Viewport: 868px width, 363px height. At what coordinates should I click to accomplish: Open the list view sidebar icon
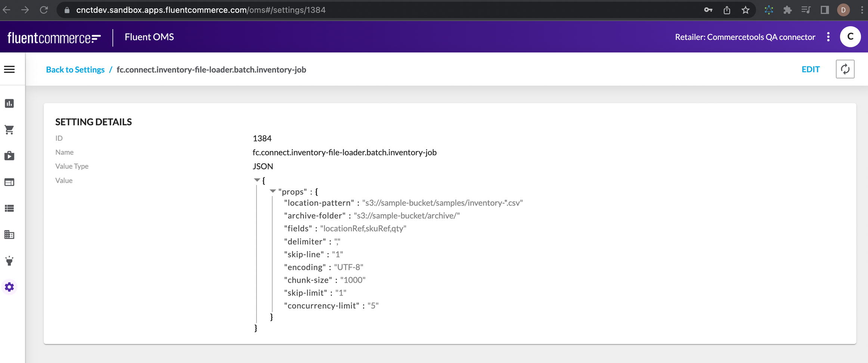9,208
